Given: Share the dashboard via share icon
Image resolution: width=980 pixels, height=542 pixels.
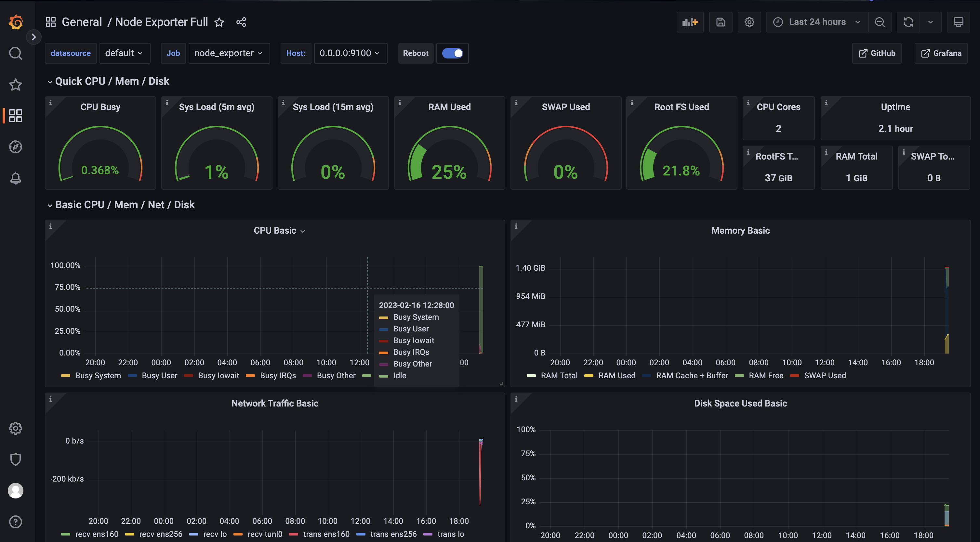Looking at the screenshot, I should pyautogui.click(x=241, y=22).
